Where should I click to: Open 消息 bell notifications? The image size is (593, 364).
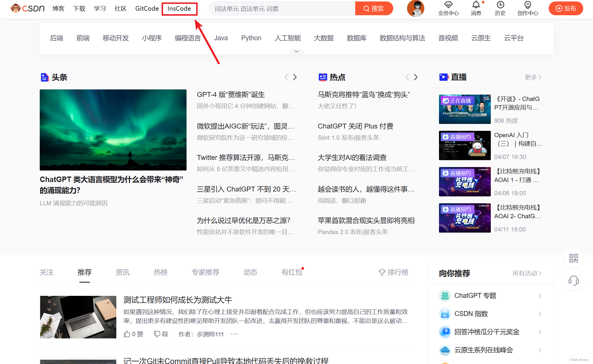476,5
